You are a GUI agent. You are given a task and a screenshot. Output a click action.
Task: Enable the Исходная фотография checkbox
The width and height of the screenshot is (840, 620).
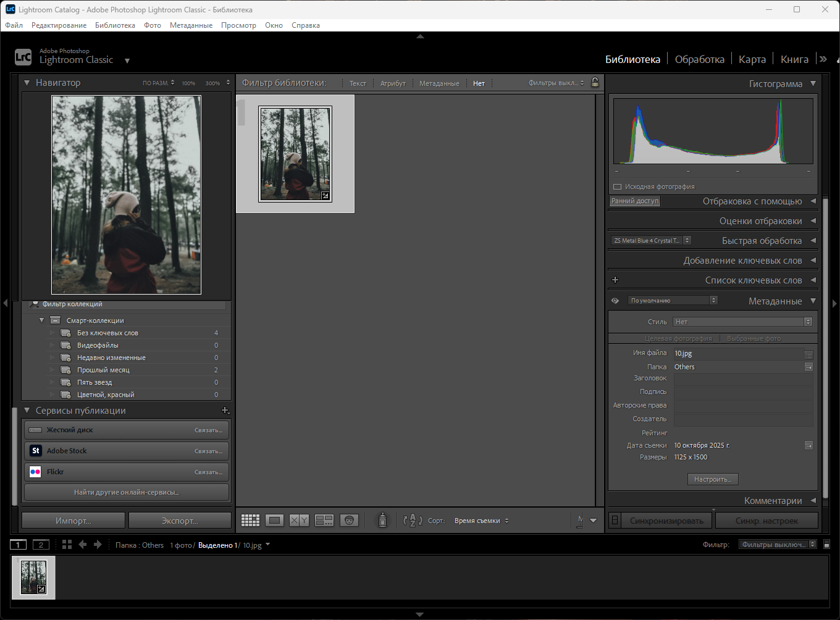click(617, 186)
